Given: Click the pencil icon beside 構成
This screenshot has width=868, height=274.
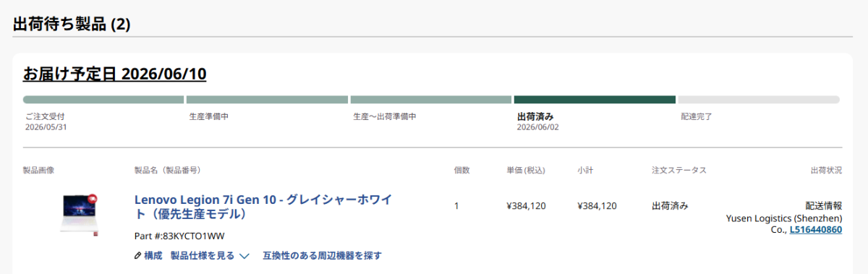Looking at the screenshot, I should pos(138,256).
